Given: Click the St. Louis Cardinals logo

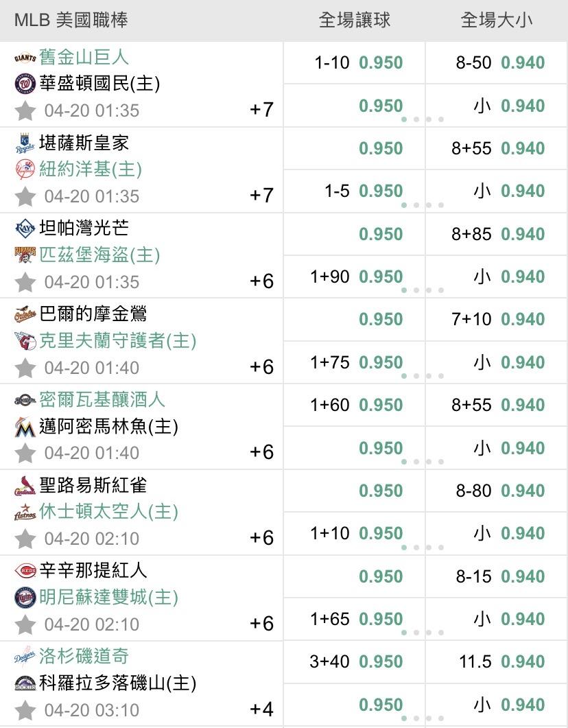Looking at the screenshot, I should coord(25,486).
